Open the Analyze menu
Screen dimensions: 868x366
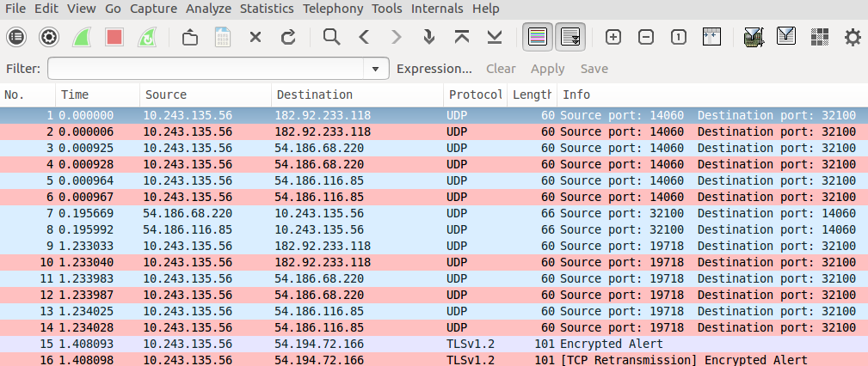tap(208, 9)
